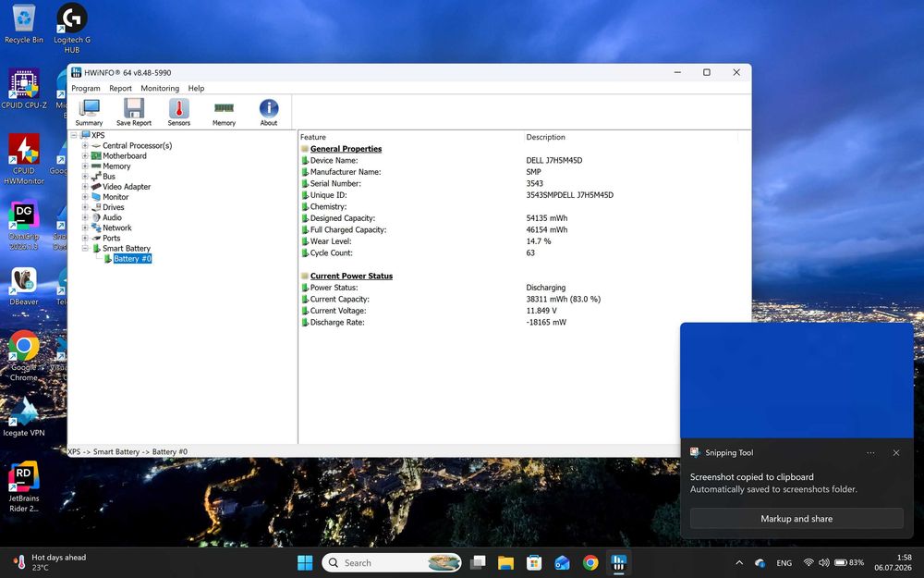Open Snipping Tool notification options ellipsis
The image size is (924, 578).
[x=870, y=453]
